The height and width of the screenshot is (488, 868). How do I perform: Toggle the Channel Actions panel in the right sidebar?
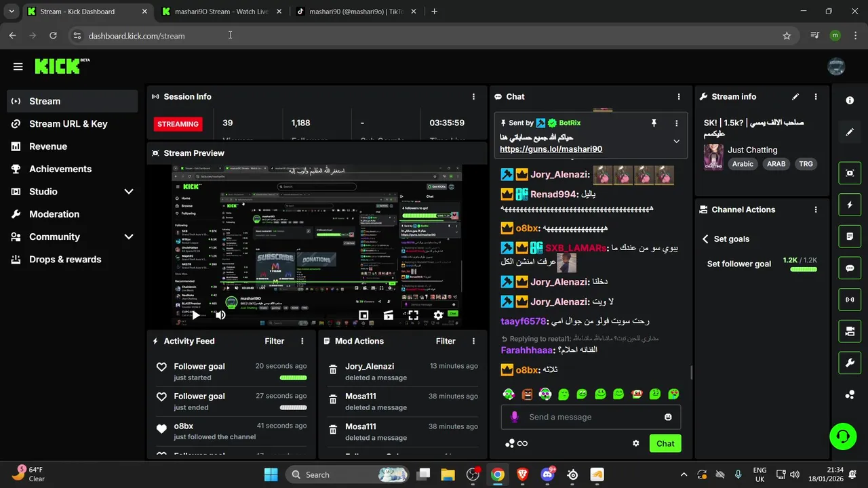[x=850, y=331]
